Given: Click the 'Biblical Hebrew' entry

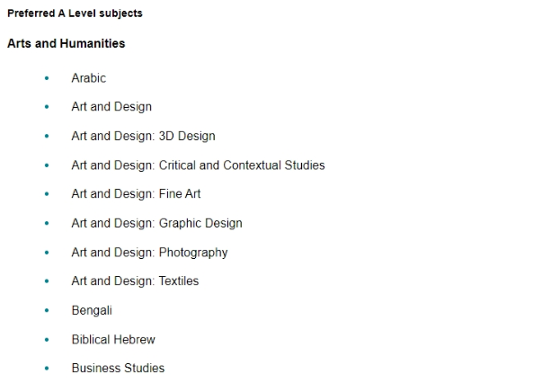Looking at the screenshot, I should pyautogui.click(x=113, y=339).
